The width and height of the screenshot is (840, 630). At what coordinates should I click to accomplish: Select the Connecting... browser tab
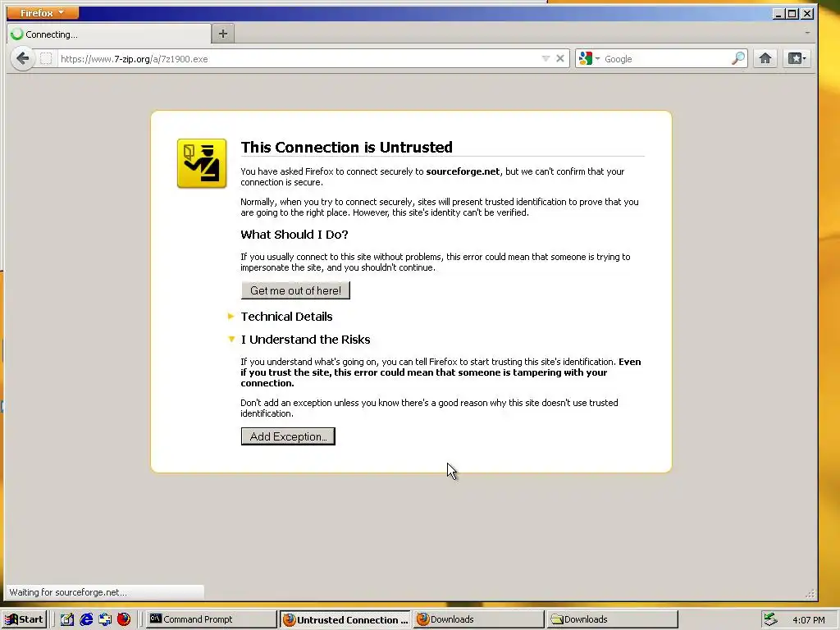click(x=109, y=34)
